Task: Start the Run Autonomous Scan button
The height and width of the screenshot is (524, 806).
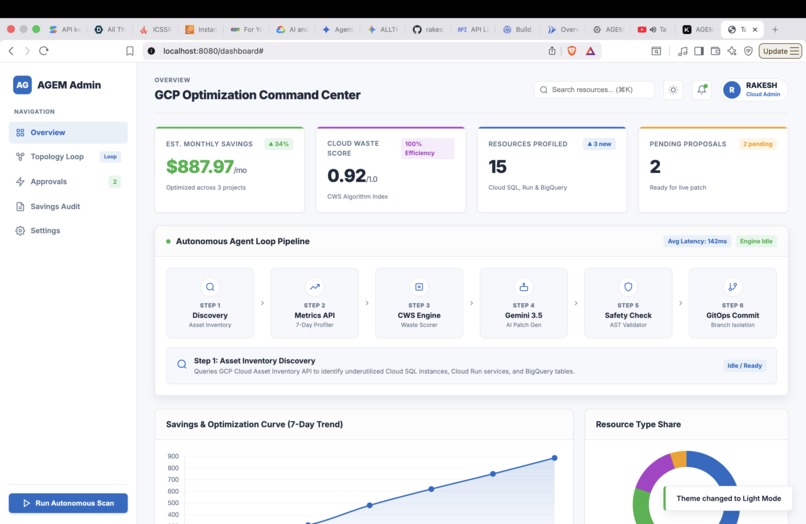Action: click(x=68, y=503)
